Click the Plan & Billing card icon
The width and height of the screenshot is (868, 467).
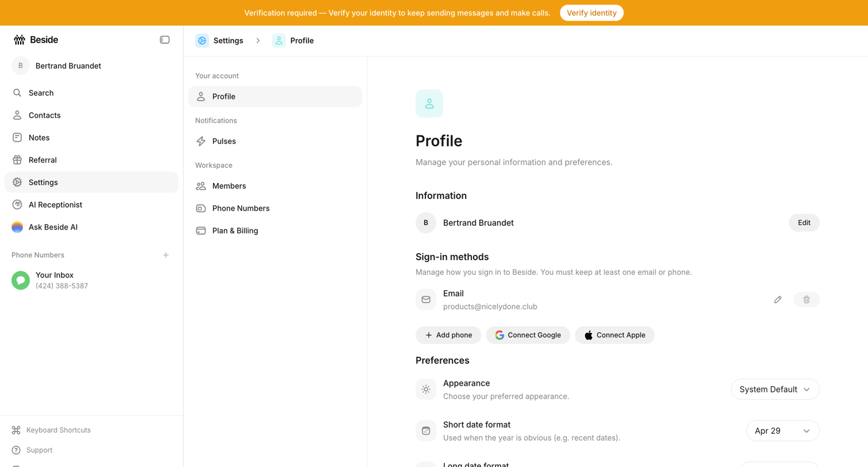click(x=201, y=231)
